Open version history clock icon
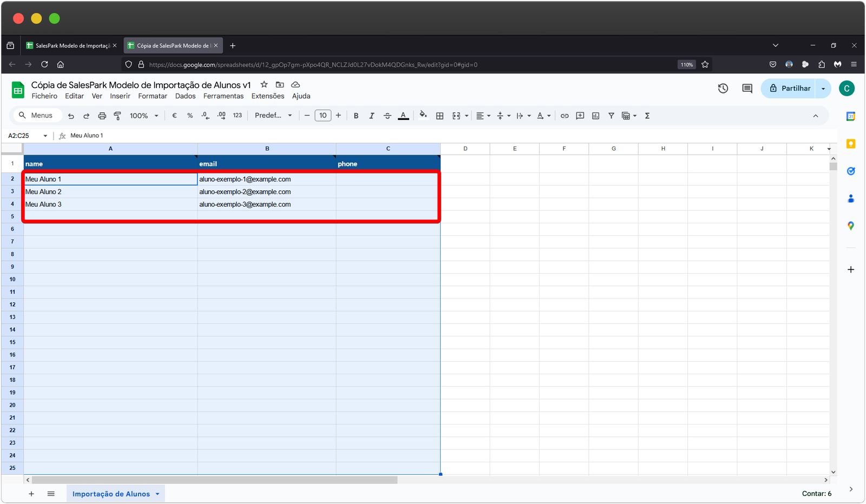This screenshot has width=866, height=504. pyautogui.click(x=723, y=88)
